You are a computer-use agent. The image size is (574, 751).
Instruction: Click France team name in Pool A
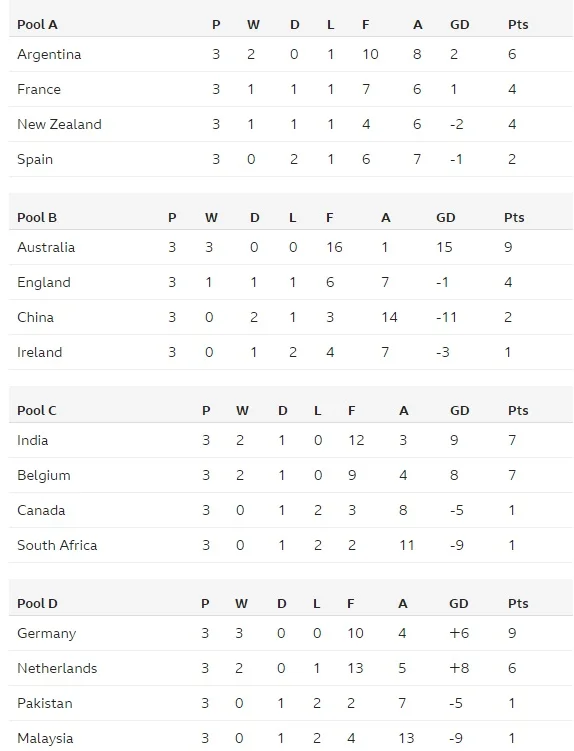point(39,89)
